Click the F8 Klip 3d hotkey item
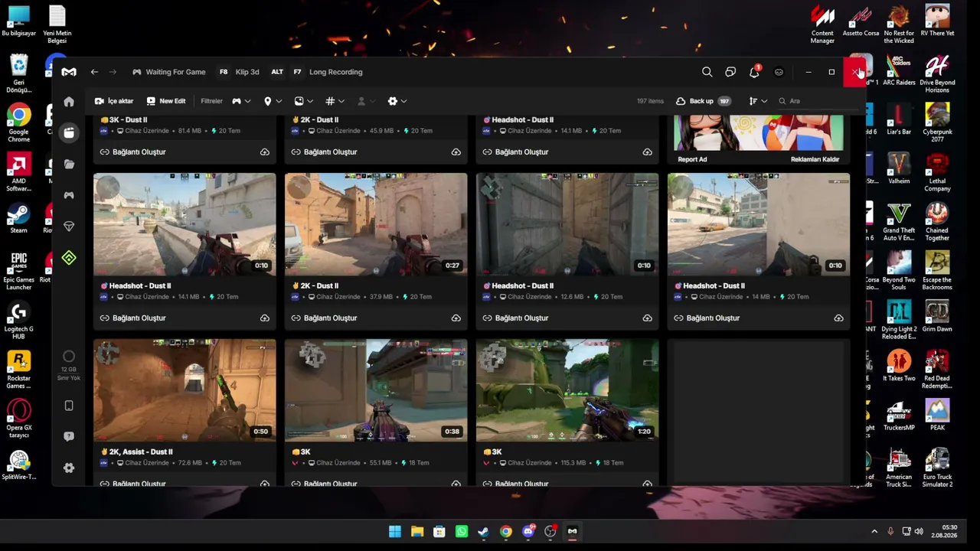980x551 pixels. pyautogui.click(x=240, y=72)
